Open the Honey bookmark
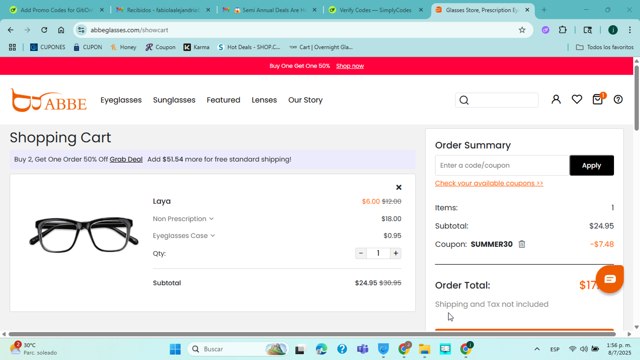This screenshot has height=360, width=640. 123,47
